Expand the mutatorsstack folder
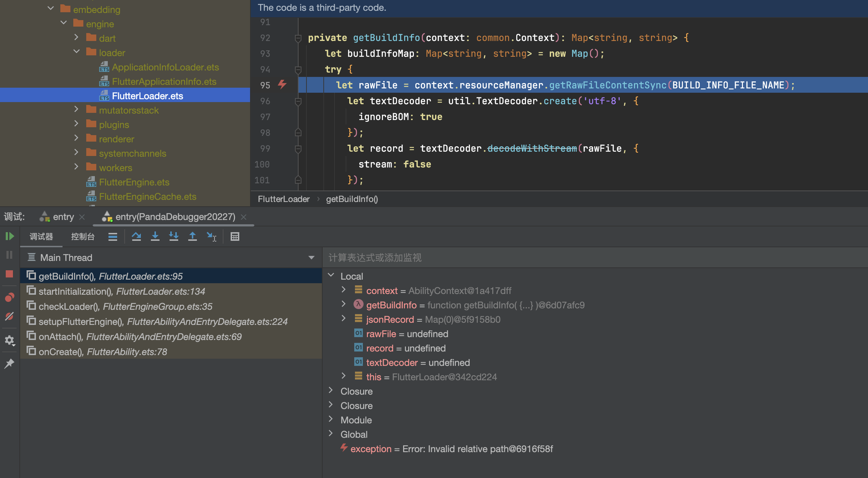Screen dimensions: 868x478 [76, 109]
